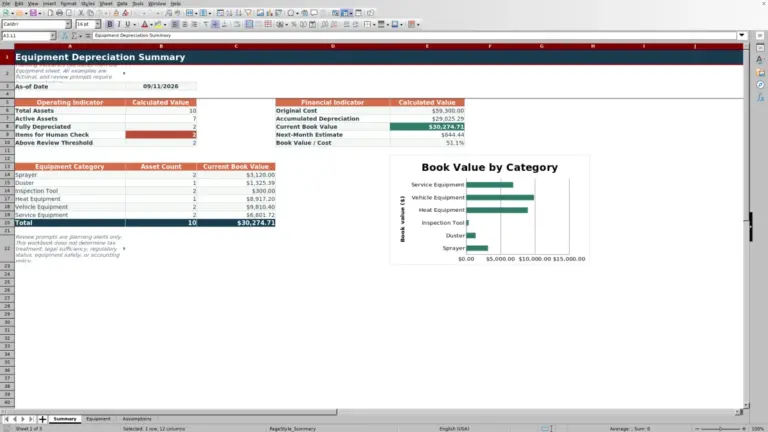The width and height of the screenshot is (768, 432).
Task: Click the Format as percent icon
Action: [294, 24]
